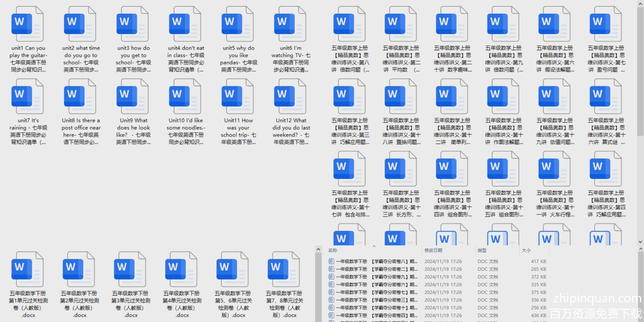Pick the 第十九讲 估值问题 document icon
Image resolution: width=644 pixels, height=322 pixels.
coord(554,97)
